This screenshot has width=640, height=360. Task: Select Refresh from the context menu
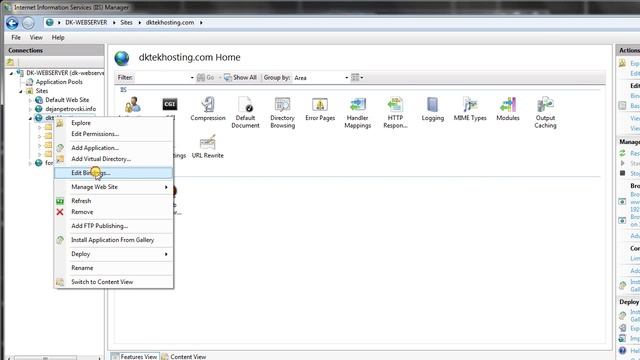[x=114, y=201]
